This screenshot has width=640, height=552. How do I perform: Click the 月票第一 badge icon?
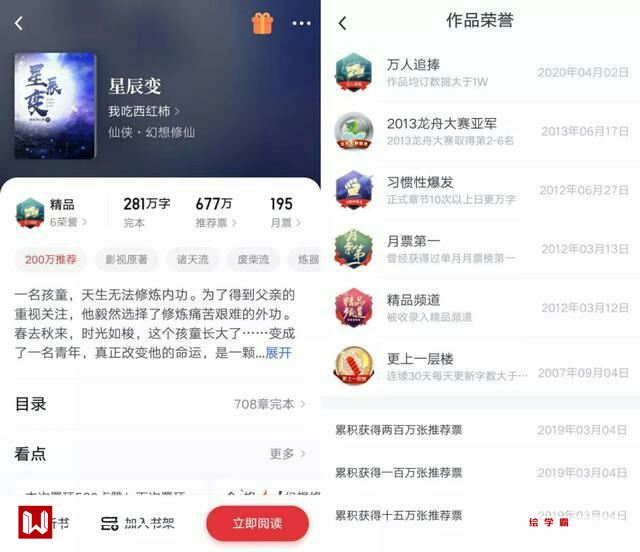[353, 249]
